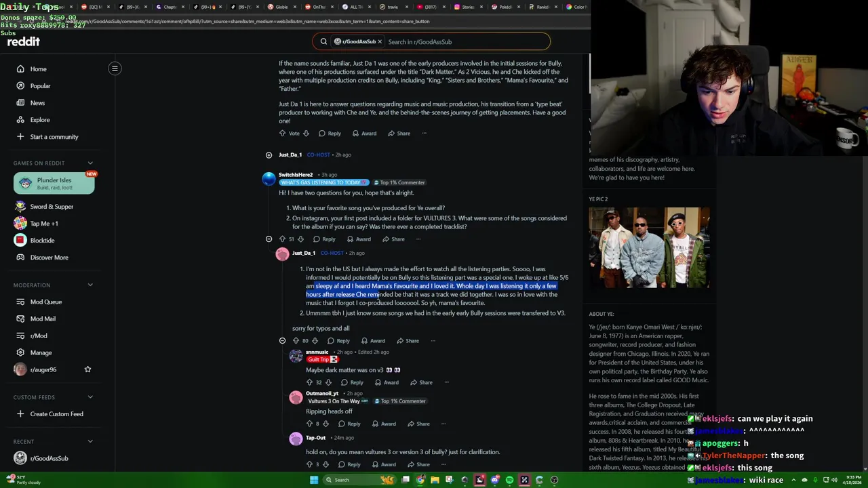Open the weather widget on taskbar
The width and height of the screenshot is (868, 488).
click(22, 480)
